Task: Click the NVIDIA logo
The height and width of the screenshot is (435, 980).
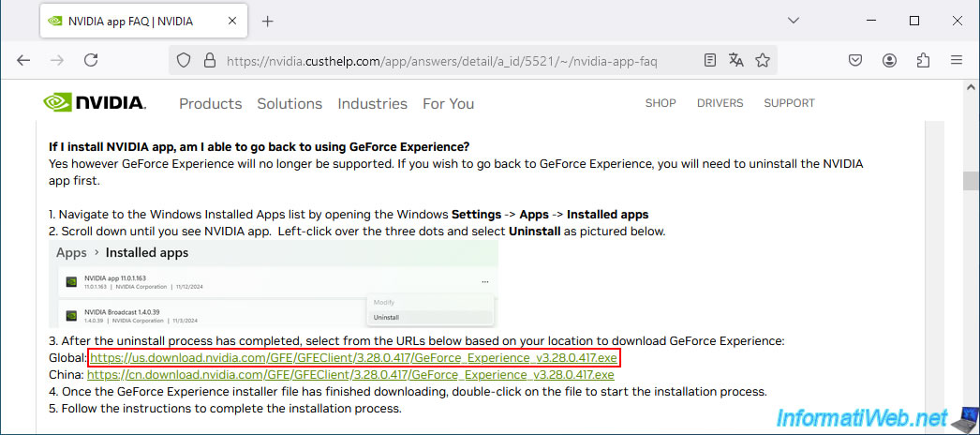Action: (x=95, y=102)
